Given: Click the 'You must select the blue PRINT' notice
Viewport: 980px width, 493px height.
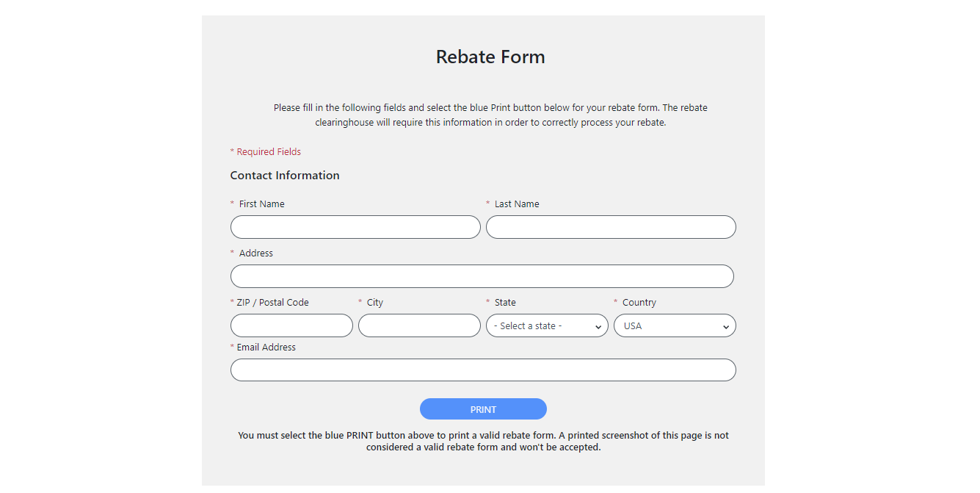Looking at the screenshot, I should pyautogui.click(x=483, y=441).
